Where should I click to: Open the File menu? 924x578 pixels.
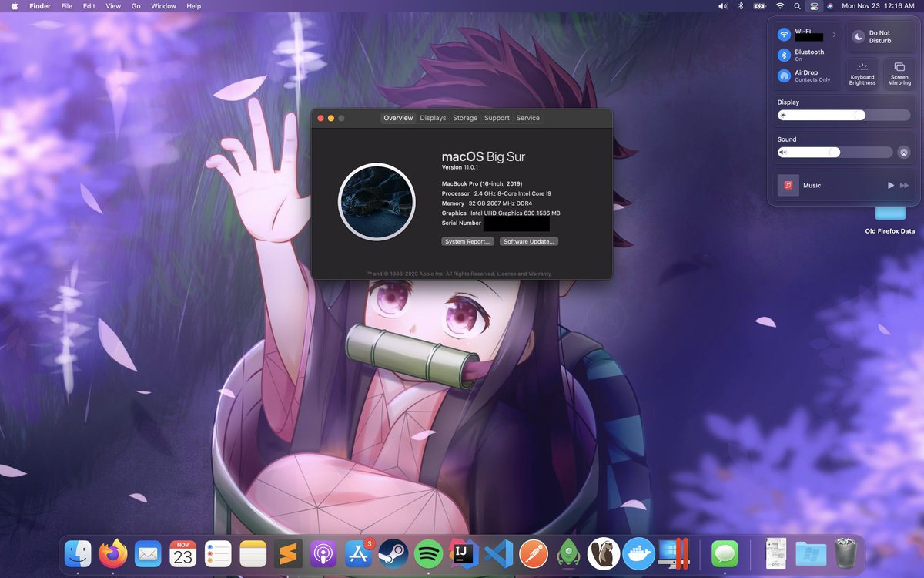67,6
